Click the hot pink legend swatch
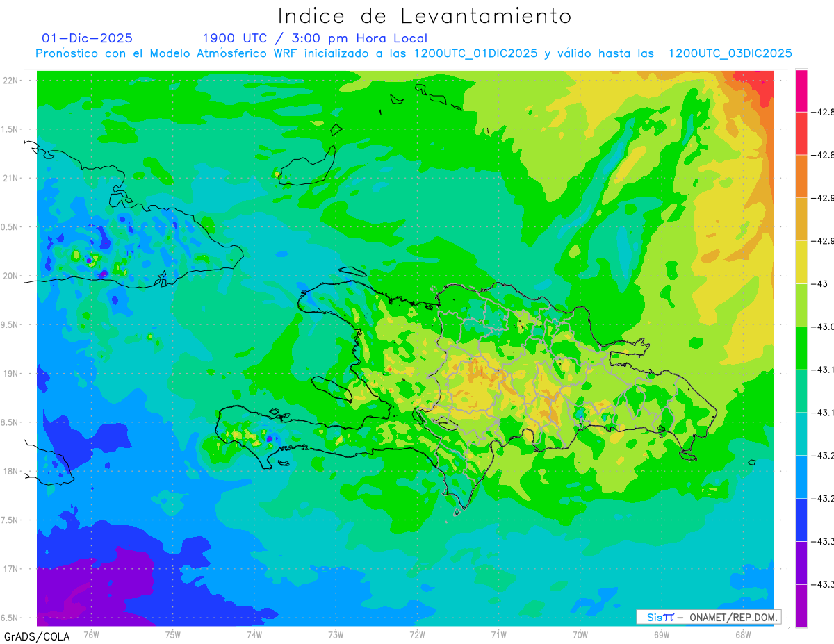The height and width of the screenshot is (644, 834). (801, 90)
